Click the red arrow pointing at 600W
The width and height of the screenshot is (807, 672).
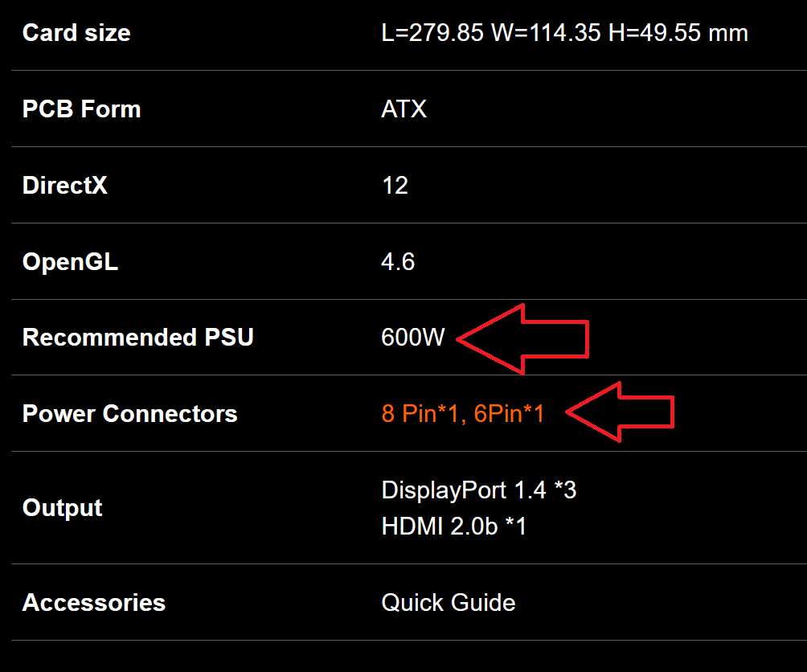coord(523,339)
